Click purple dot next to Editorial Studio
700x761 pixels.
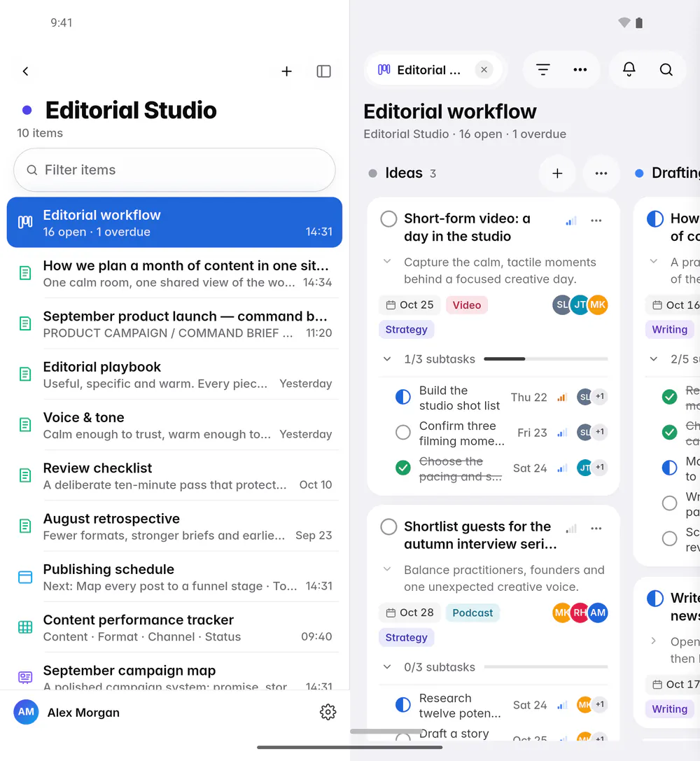27,110
